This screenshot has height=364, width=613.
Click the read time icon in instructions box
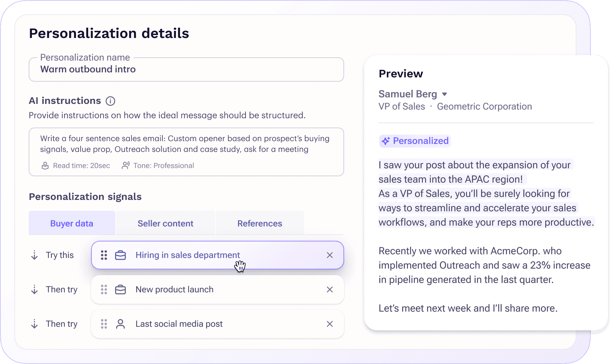[x=45, y=166]
